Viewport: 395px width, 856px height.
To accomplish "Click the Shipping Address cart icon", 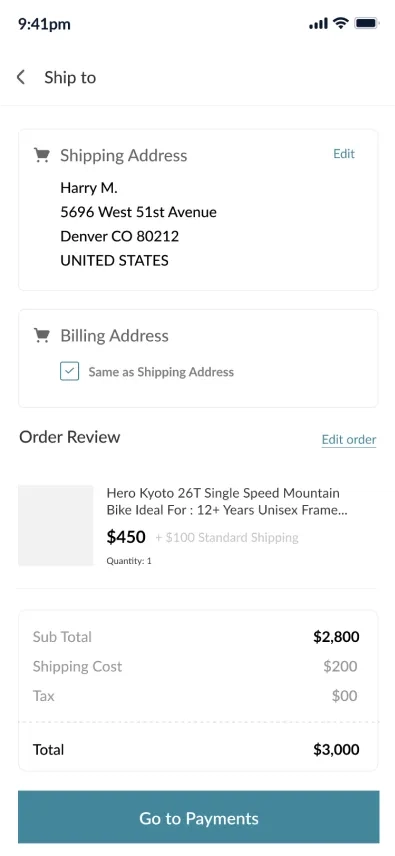I will 41,155.
